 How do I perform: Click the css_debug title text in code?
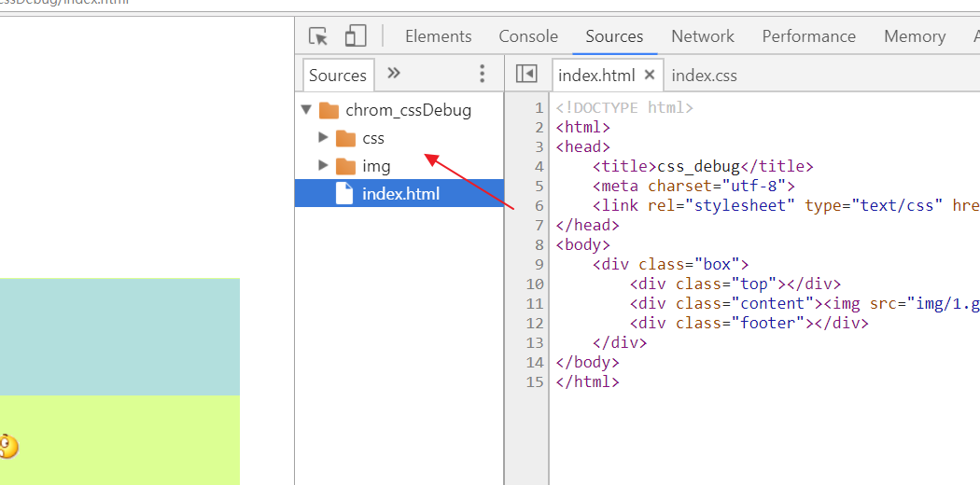click(x=699, y=167)
